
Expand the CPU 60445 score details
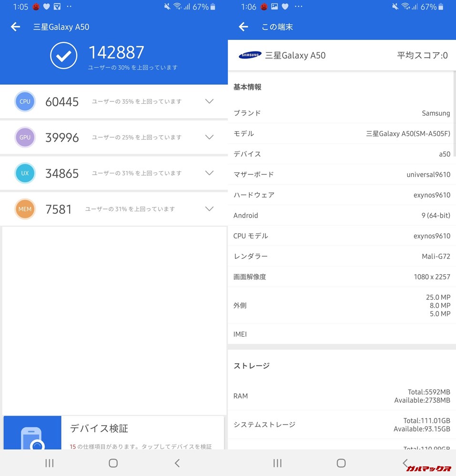[x=209, y=101]
